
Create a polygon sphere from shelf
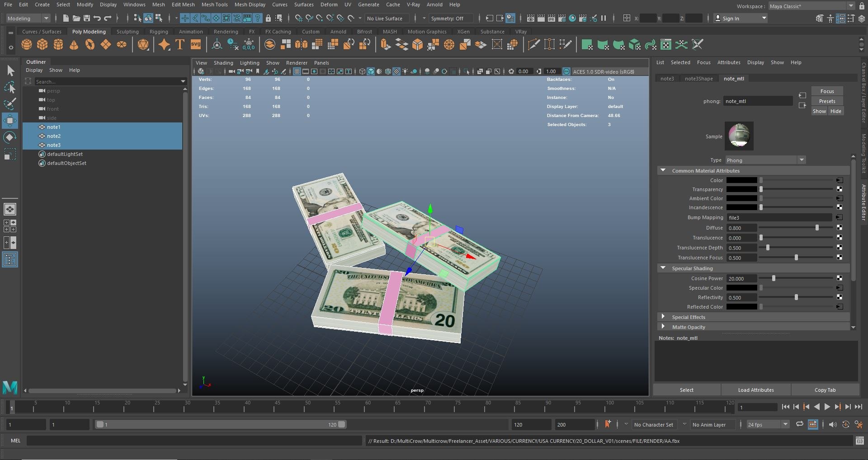[x=27, y=44]
